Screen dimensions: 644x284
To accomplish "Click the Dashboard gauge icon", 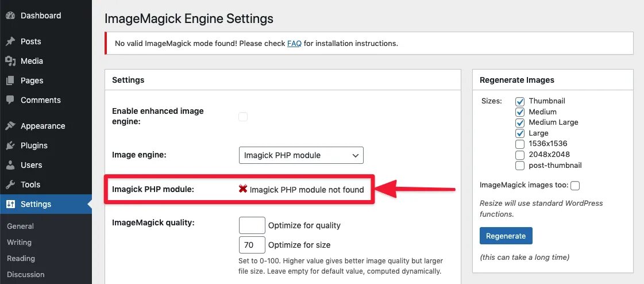I will pos(10,16).
